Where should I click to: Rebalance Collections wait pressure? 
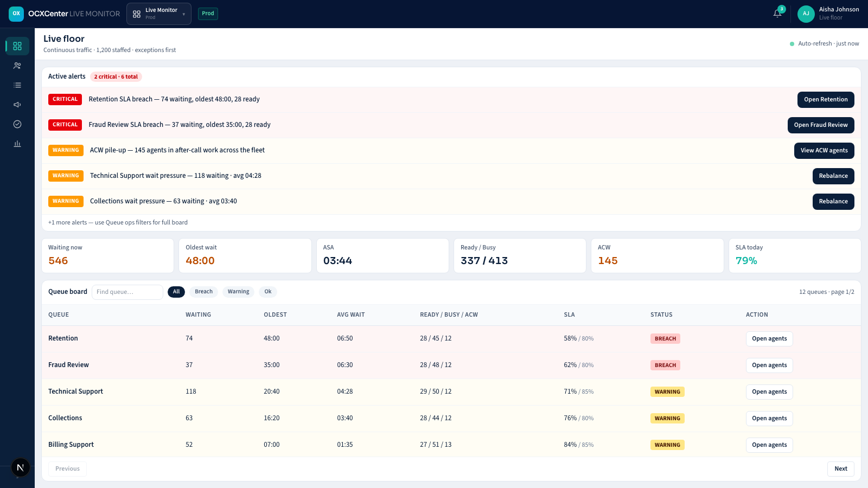[x=833, y=202]
